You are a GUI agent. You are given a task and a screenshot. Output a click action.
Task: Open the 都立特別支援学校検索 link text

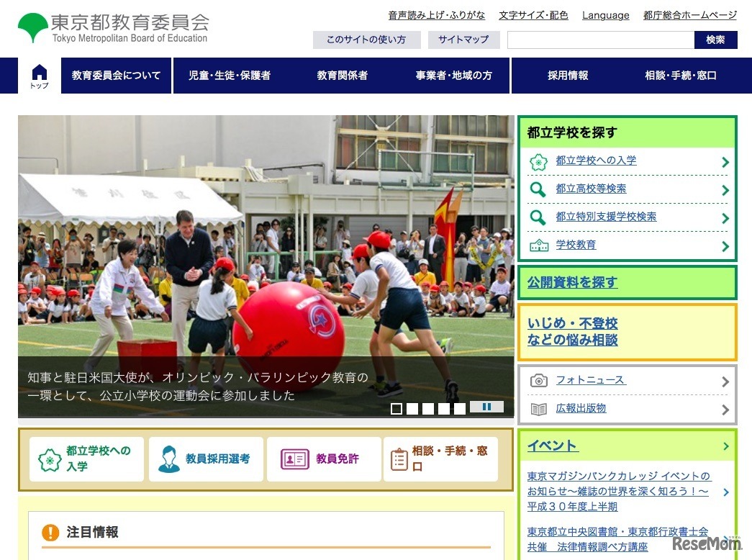(606, 217)
